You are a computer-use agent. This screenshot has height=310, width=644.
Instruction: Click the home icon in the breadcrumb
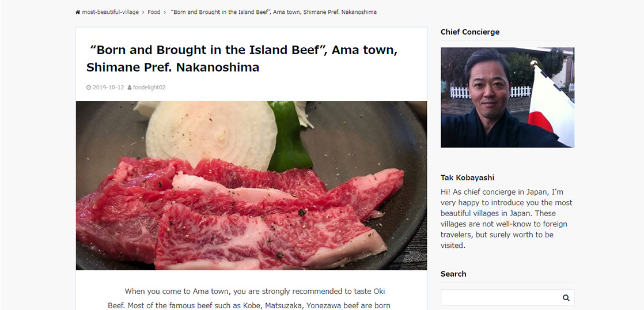[78, 12]
